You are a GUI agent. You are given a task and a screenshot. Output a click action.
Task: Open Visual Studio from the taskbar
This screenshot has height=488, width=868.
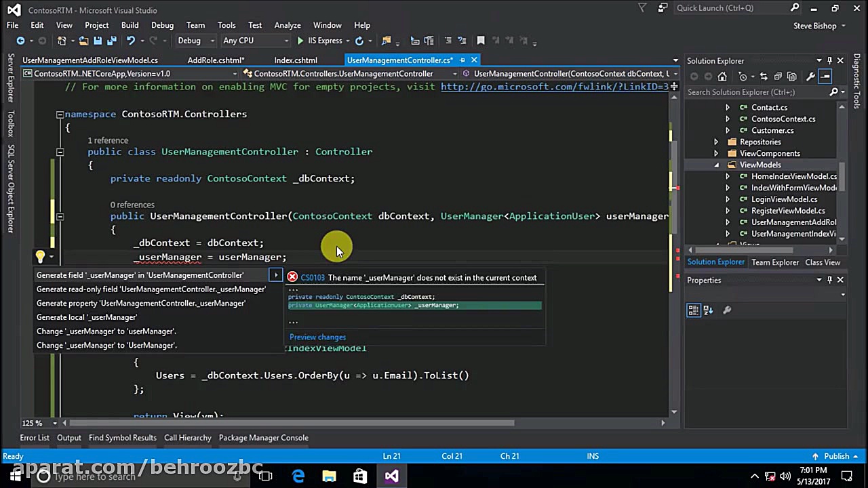(x=391, y=476)
